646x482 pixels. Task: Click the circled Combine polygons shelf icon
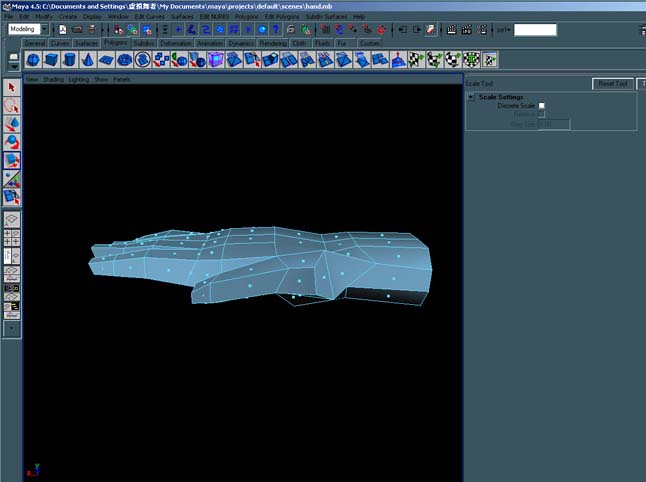143,60
